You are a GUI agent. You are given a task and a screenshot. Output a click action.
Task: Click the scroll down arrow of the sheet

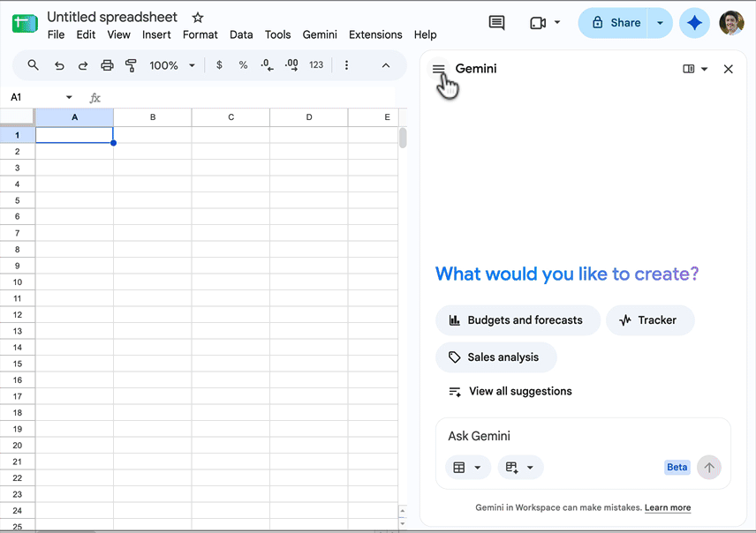pyautogui.click(x=403, y=523)
